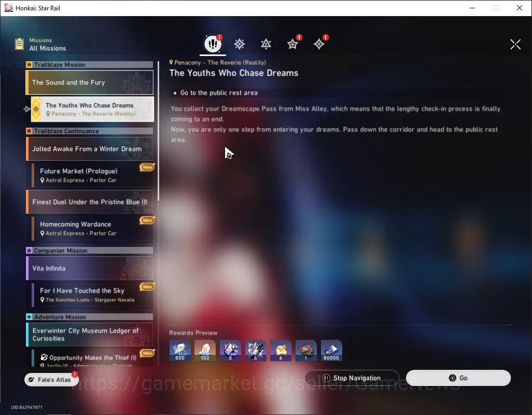Click the tracking marker icon beside Youths Who Chase Dreams
The width and height of the screenshot is (532, 415).
tap(27, 109)
